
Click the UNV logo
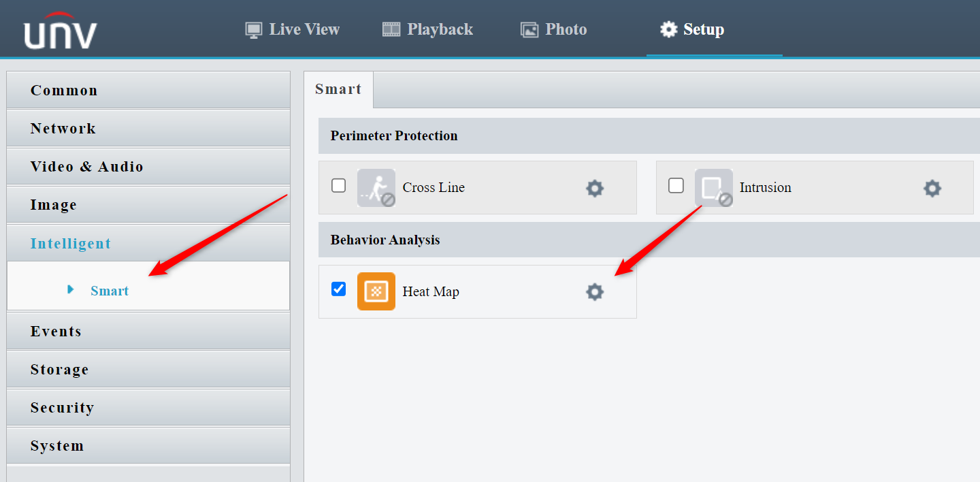(x=61, y=31)
